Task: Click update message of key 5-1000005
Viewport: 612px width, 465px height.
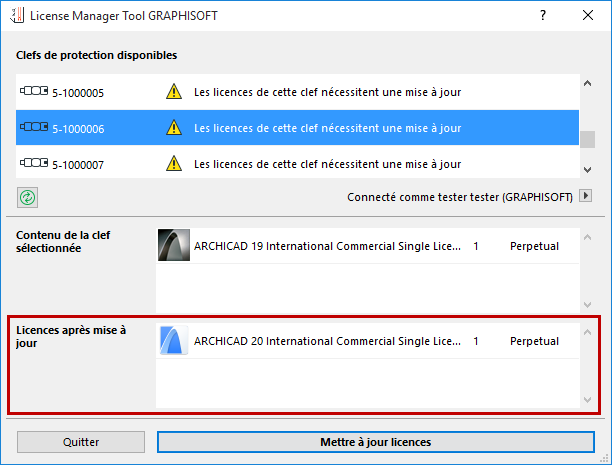Action: click(327, 92)
